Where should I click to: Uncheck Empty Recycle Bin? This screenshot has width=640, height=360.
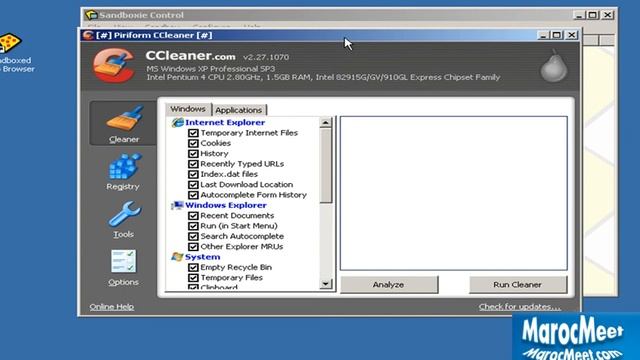coord(193,267)
